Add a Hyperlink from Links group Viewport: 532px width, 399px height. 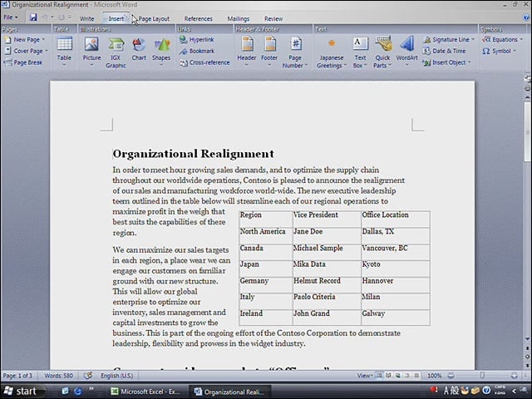click(197, 40)
